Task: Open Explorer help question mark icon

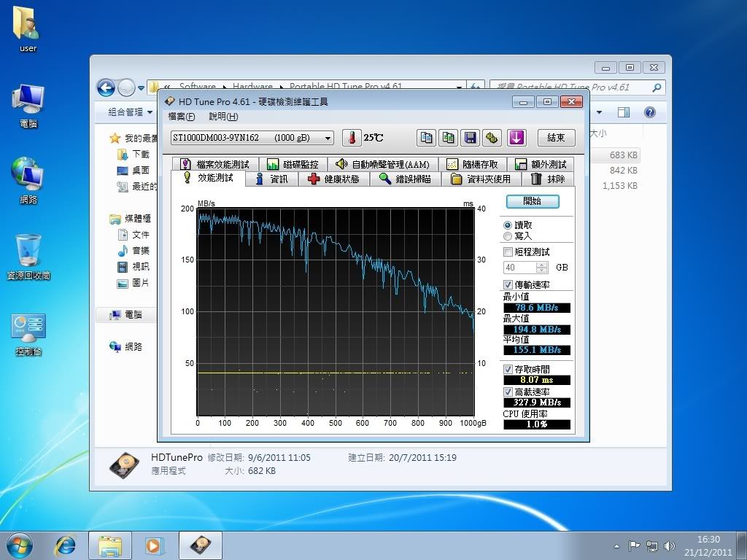Action: click(x=650, y=112)
